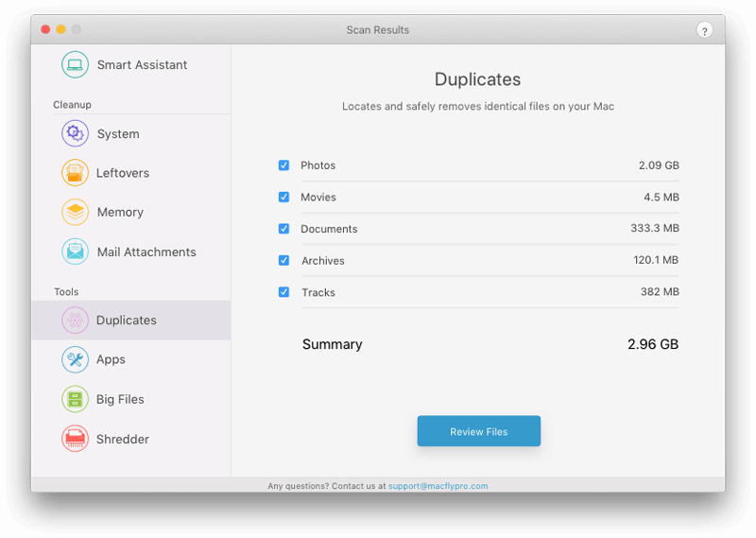The image size is (756, 538).
Task: Toggle the Movies checkbox
Action: (283, 197)
